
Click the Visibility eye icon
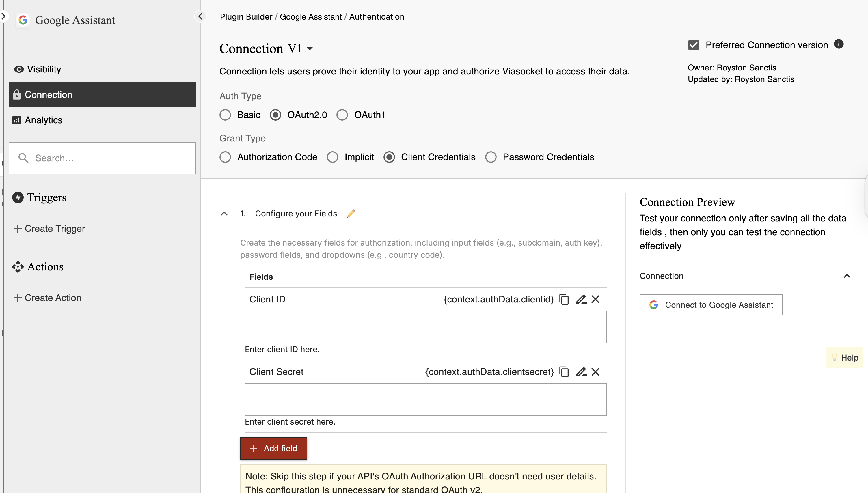tap(19, 69)
